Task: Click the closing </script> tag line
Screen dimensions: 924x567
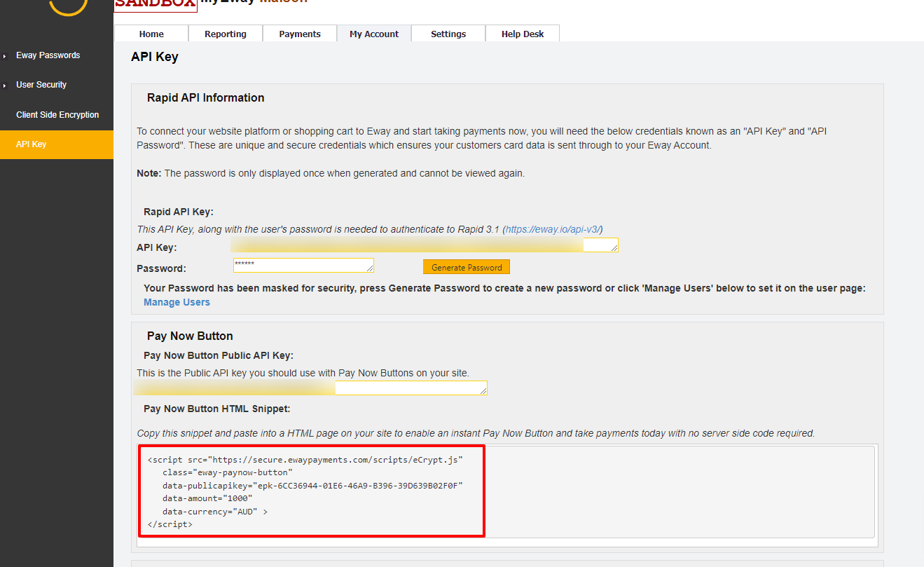Action: [x=170, y=524]
